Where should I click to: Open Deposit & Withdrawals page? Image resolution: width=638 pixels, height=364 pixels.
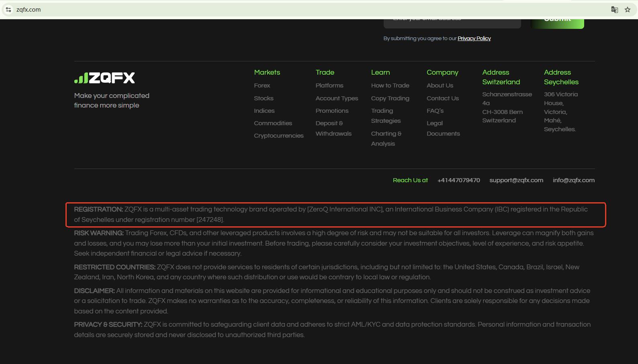point(333,128)
